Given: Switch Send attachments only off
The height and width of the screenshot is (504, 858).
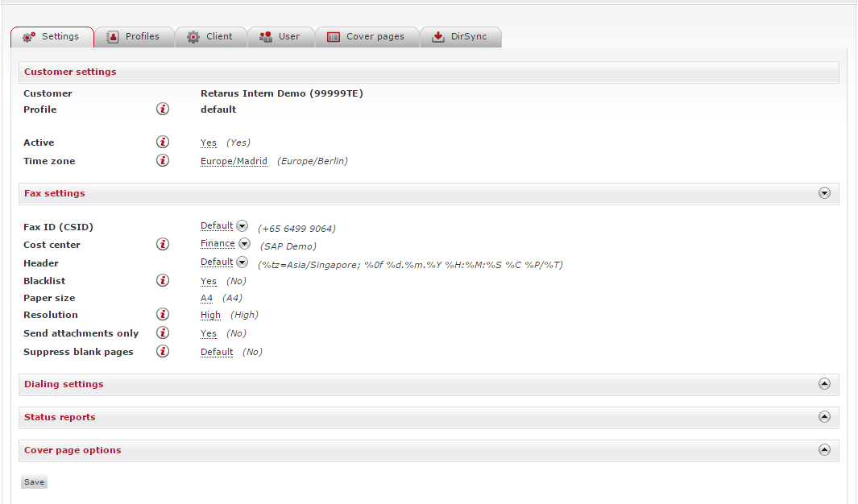Looking at the screenshot, I should 208,333.
